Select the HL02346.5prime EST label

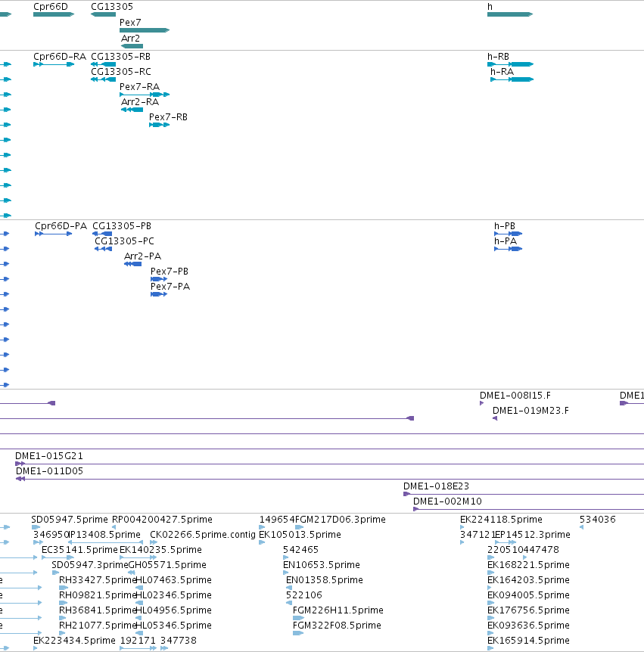pyautogui.click(x=174, y=595)
